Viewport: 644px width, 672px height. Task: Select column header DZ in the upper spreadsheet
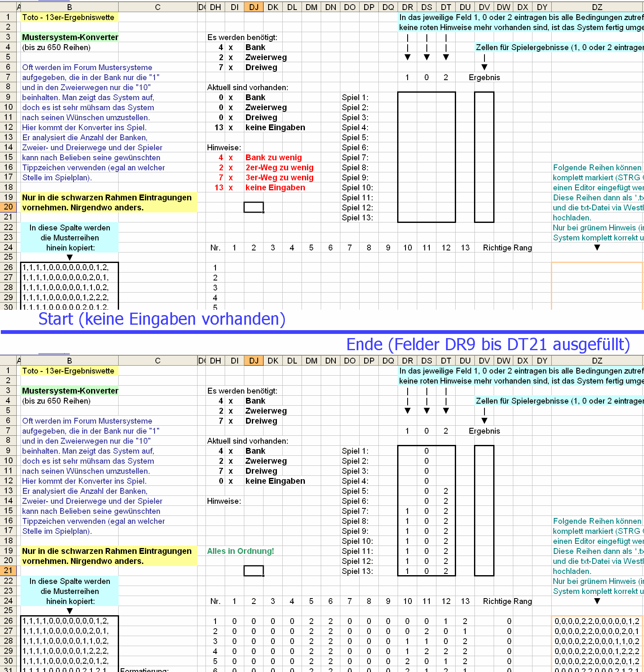597,7
